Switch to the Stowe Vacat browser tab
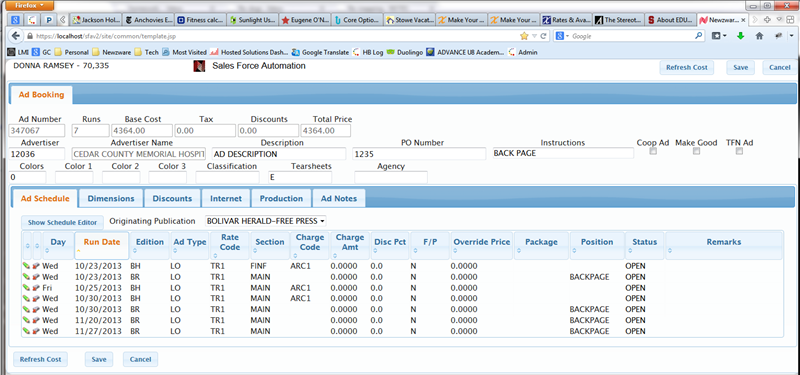This screenshot has width=800, height=375. (x=410, y=20)
